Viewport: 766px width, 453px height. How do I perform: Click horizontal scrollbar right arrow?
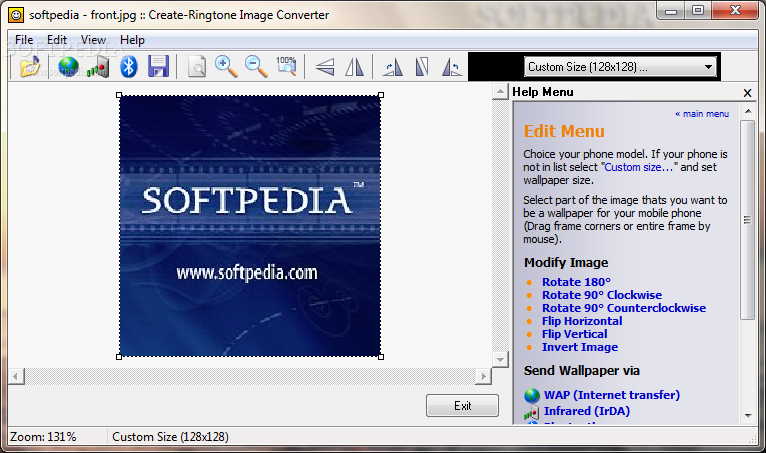tap(484, 376)
